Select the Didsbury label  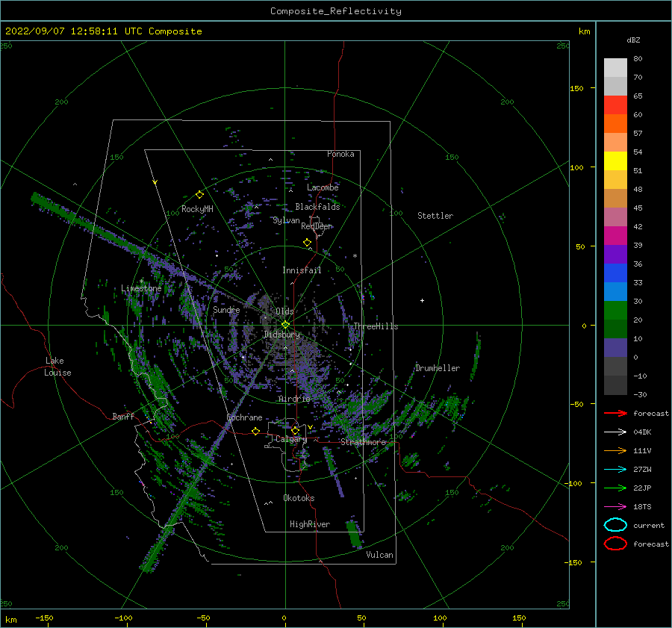pyautogui.click(x=282, y=335)
